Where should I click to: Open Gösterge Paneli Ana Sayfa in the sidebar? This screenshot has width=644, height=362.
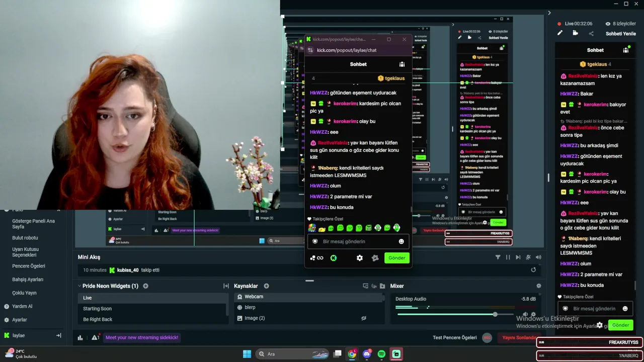coord(33,224)
